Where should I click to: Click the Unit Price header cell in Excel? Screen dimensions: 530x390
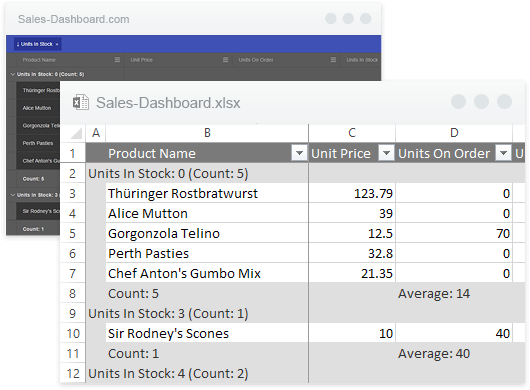pos(352,153)
